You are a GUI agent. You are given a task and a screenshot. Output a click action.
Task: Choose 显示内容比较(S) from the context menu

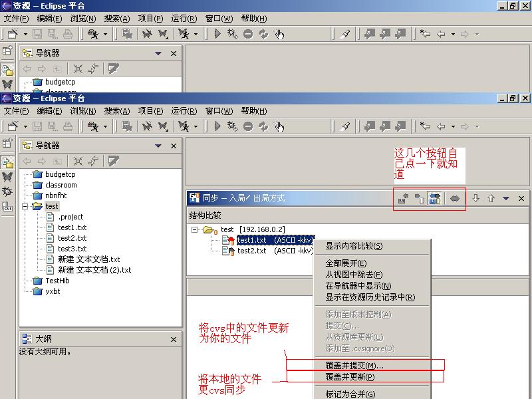(372, 246)
